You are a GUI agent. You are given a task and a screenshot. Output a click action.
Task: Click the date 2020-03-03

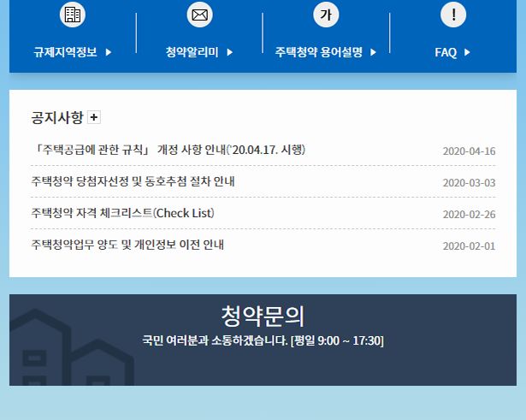coord(469,183)
